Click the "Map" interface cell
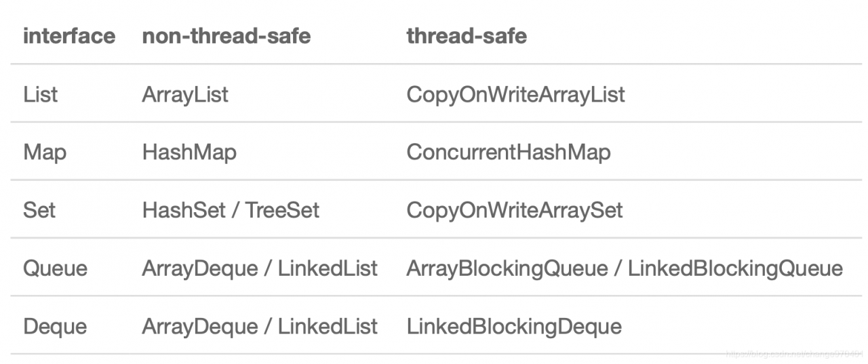This screenshot has width=868, height=364. tap(45, 152)
